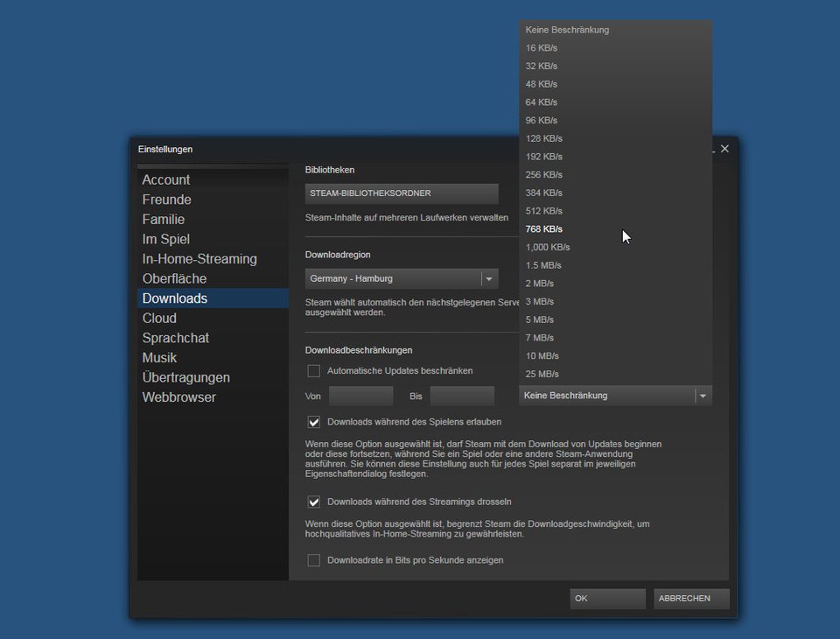Select 96 KB/s from the list
Image resolution: width=840 pixels, height=639 pixels.
[615, 121]
